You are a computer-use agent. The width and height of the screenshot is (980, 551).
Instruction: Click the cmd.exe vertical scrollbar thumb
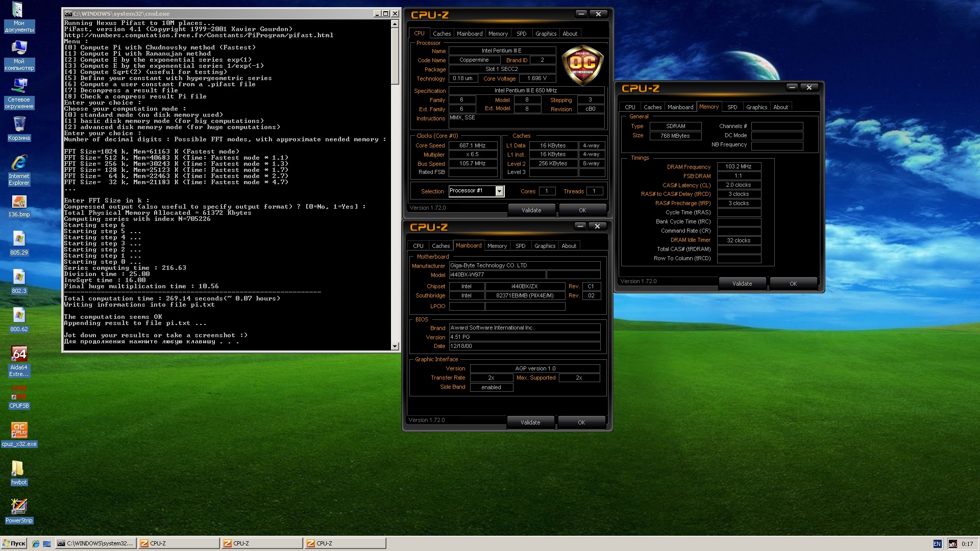395,56
